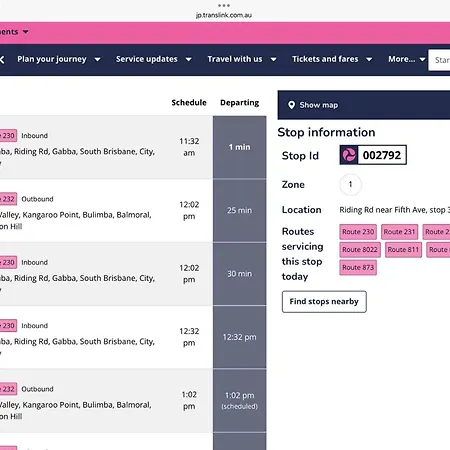Click the map pin icon beside Show map

pyautogui.click(x=291, y=105)
